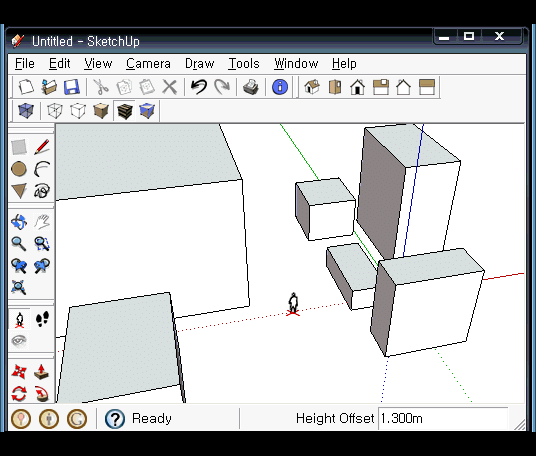Click the Erase X icon
The image size is (536, 456).
[170, 87]
